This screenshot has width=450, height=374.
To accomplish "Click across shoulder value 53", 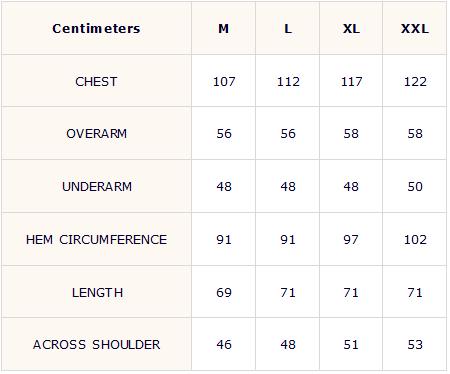I will (415, 345).
